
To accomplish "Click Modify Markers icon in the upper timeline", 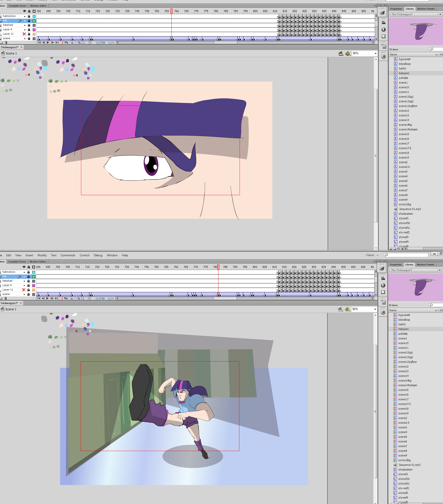I will pyautogui.click(x=83, y=43).
